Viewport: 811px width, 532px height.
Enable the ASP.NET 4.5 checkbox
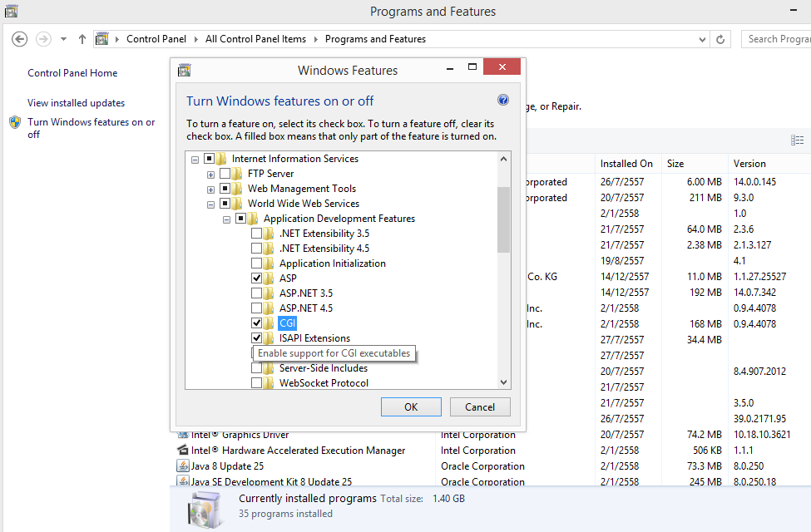point(257,308)
